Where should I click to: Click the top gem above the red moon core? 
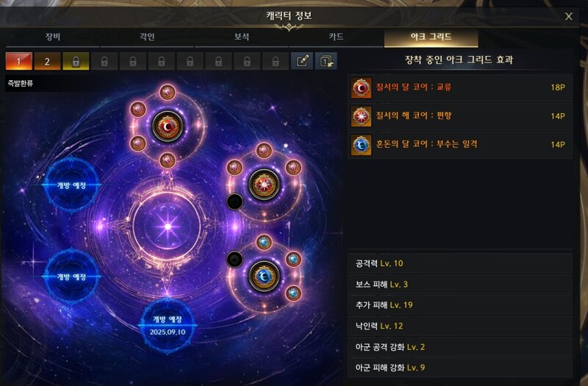click(168, 92)
